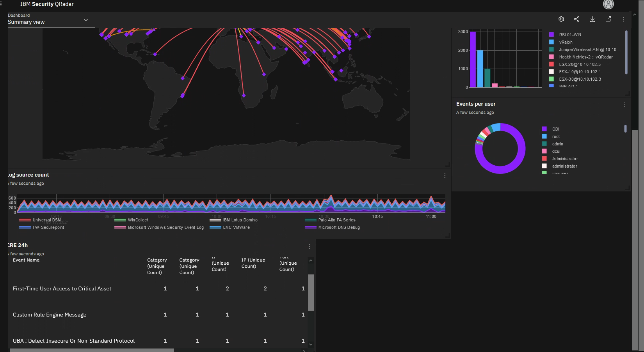Toggle the ESX-10@10.10.102.1 legend entry
The height and width of the screenshot is (352, 644).
[575, 72]
